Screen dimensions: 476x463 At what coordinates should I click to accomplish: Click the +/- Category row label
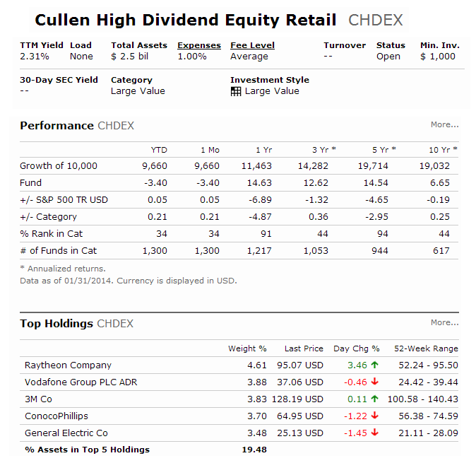48,217
